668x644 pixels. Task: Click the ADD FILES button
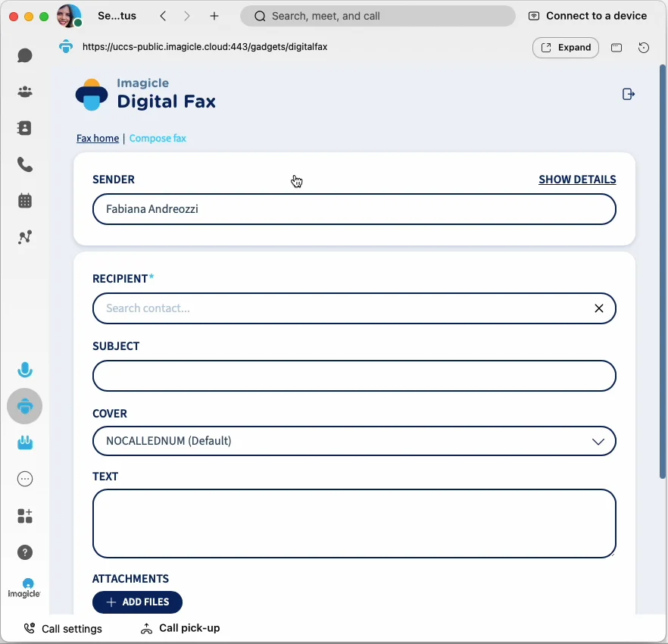[x=137, y=602]
